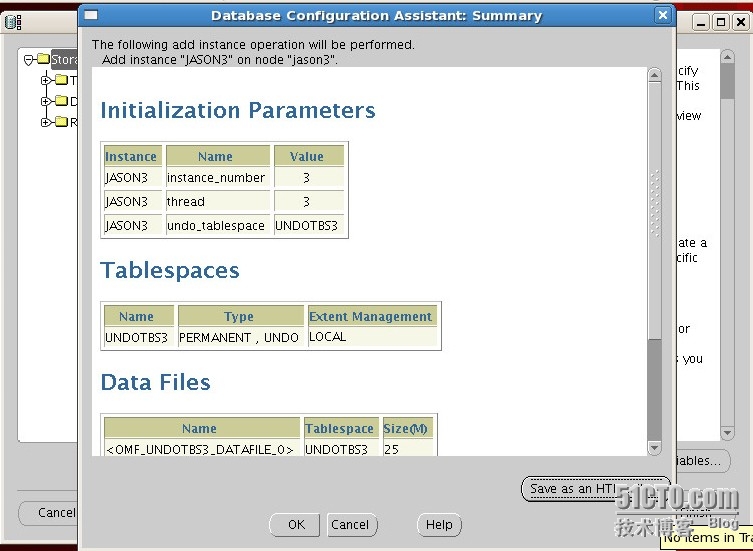753x551 pixels.
Task: Click the Value column header
Action: 307,157
